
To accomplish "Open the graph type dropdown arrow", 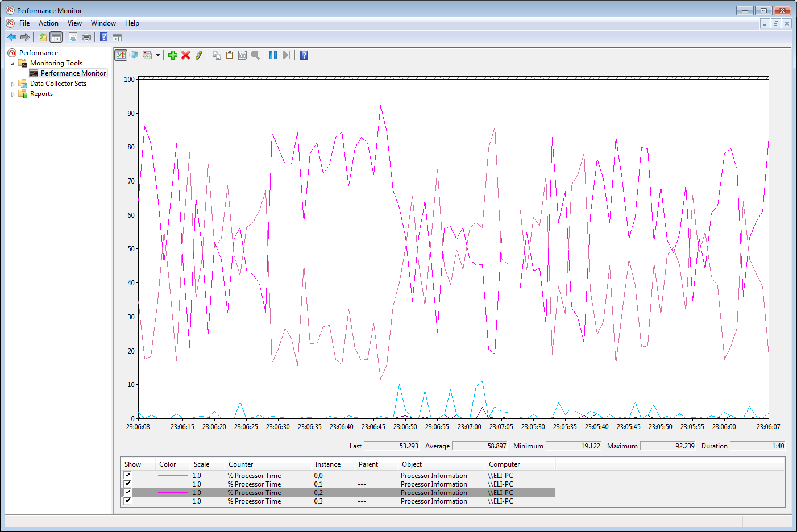I will tap(157, 55).
